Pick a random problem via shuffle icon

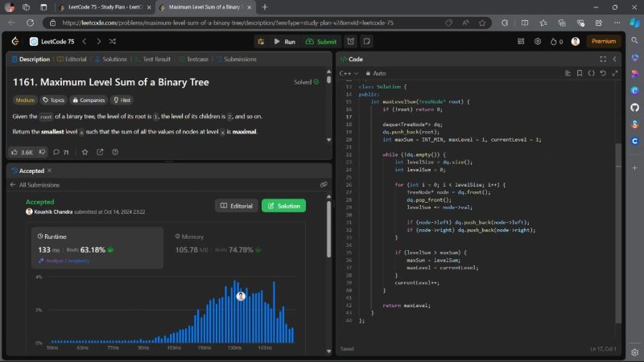113,42
